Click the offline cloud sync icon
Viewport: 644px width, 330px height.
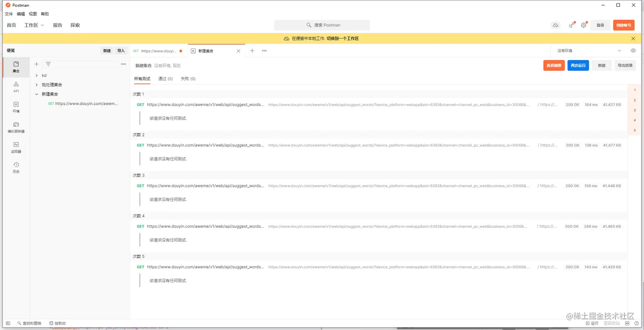(555, 25)
